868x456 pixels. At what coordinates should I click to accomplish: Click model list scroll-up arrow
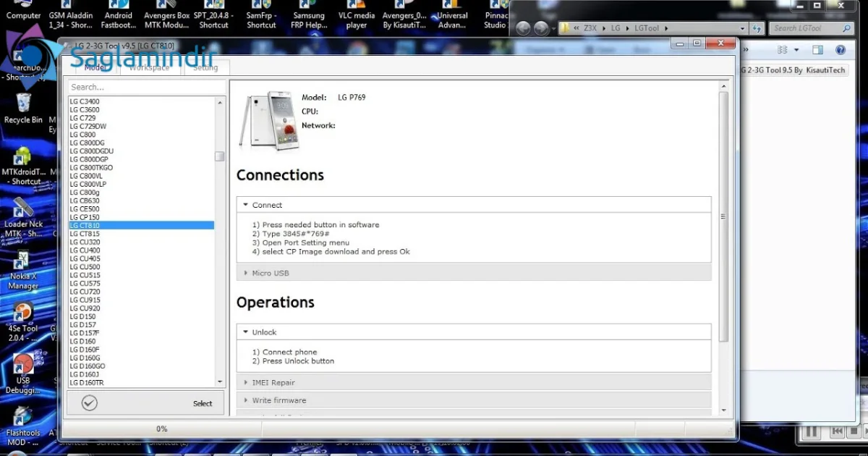point(220,102)
